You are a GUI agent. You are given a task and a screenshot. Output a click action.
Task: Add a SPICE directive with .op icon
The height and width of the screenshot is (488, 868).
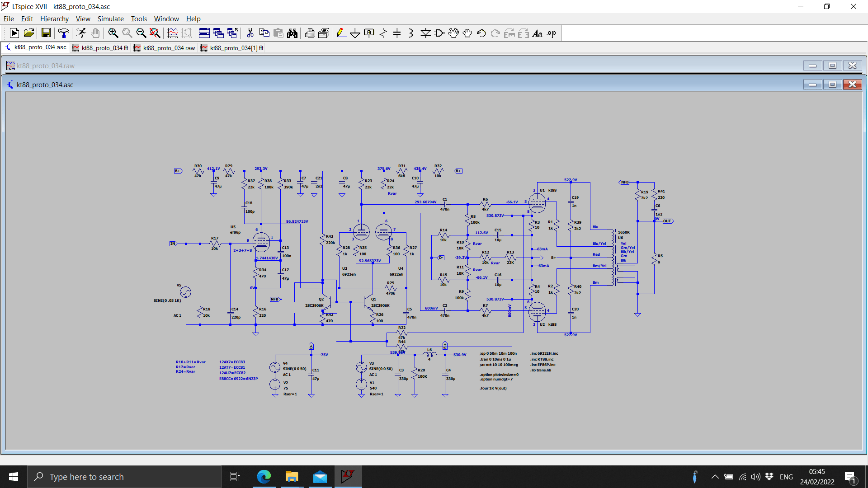pyautogui.click(x=552, y=33)
